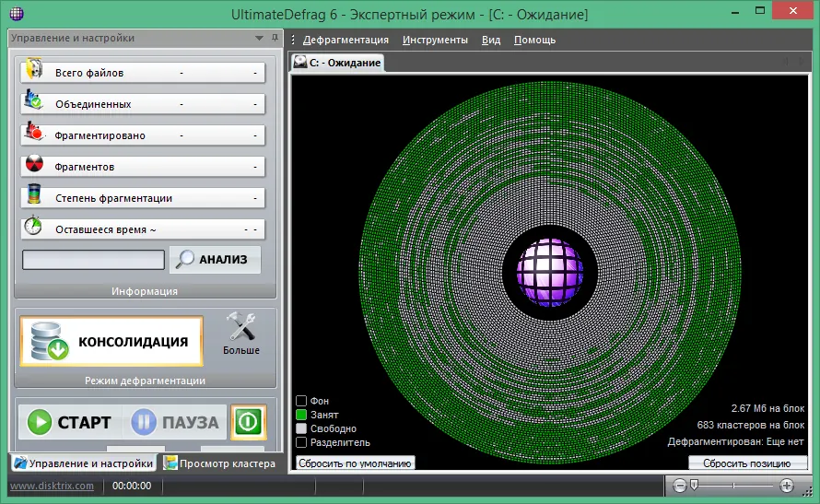Toggle the Фон color box
Image resolution: width=820 pixels, height=504 pixels.
coord(301,401)
